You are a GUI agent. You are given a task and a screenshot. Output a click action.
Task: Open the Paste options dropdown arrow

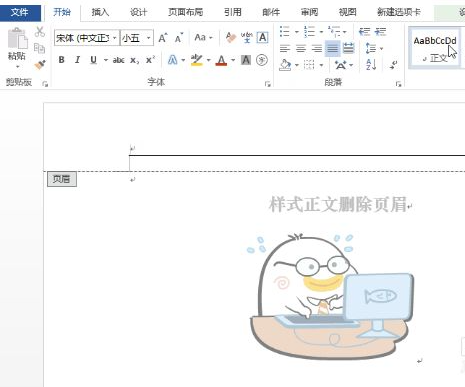tap(17, 67)
